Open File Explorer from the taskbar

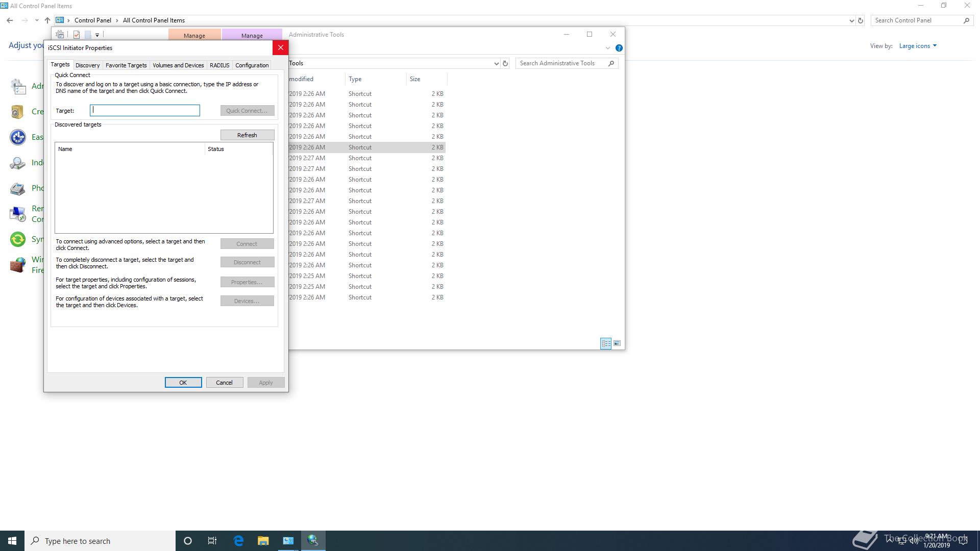263,541
